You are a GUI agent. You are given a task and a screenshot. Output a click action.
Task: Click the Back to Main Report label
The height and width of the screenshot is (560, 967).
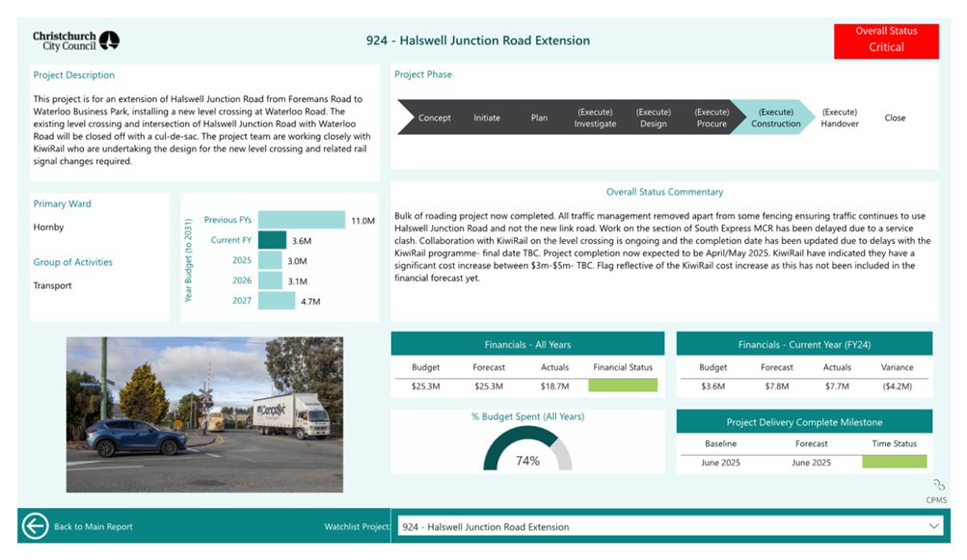[x=94, y=526]
